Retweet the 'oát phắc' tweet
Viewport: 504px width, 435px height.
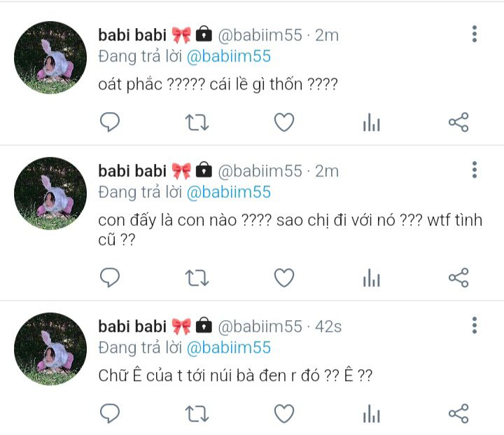tap(197, 123)
